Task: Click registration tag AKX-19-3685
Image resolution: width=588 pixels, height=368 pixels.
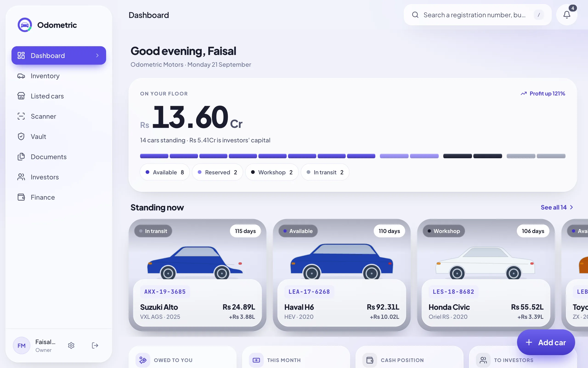Action: [x=165, y=292]
